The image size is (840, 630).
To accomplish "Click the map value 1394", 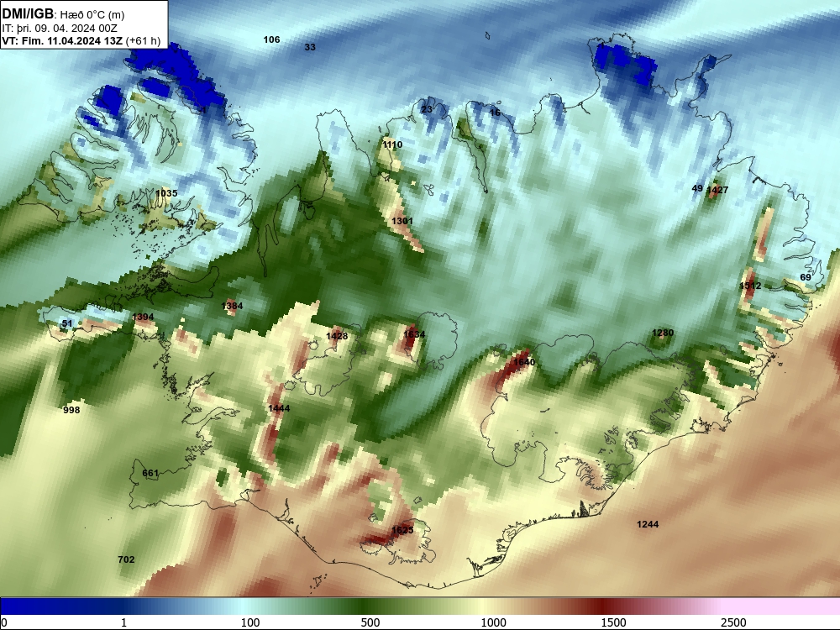I will (143, 318).
